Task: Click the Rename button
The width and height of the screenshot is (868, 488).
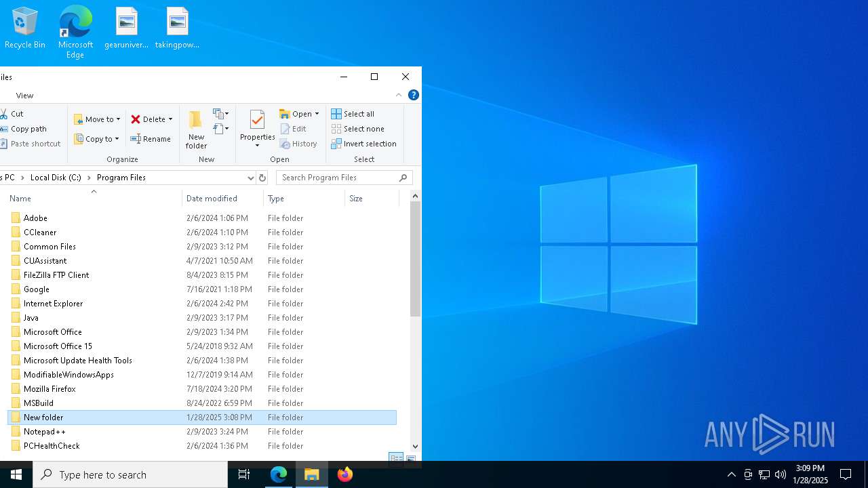Action: pos(151,139)
